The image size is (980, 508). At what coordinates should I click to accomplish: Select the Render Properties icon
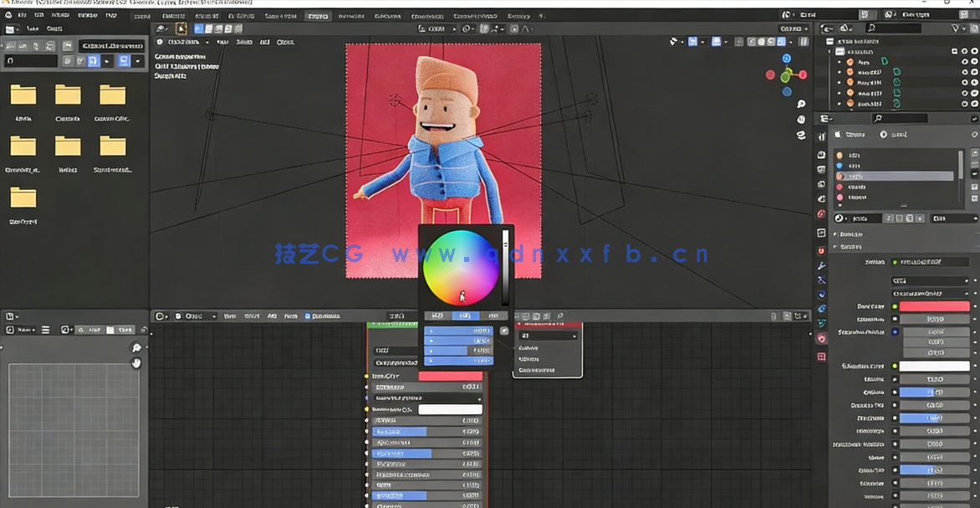point(824,154)
